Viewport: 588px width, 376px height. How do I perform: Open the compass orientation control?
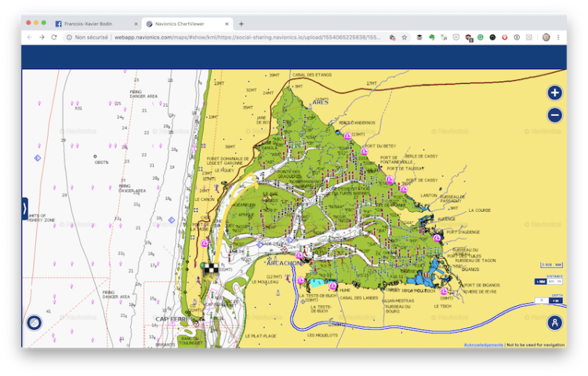pos(34,323)
